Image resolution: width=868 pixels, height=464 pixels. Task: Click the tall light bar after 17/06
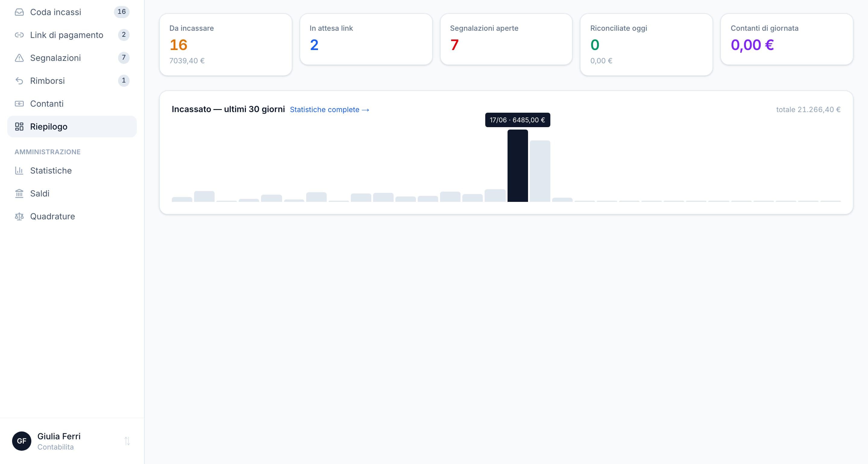[540, 171]
